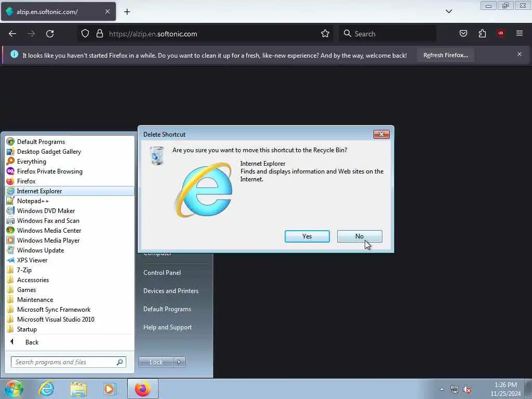Expand the Accessories folder
Screen dimensions: 532x399
pyautogui.click(x=70, y=280)
